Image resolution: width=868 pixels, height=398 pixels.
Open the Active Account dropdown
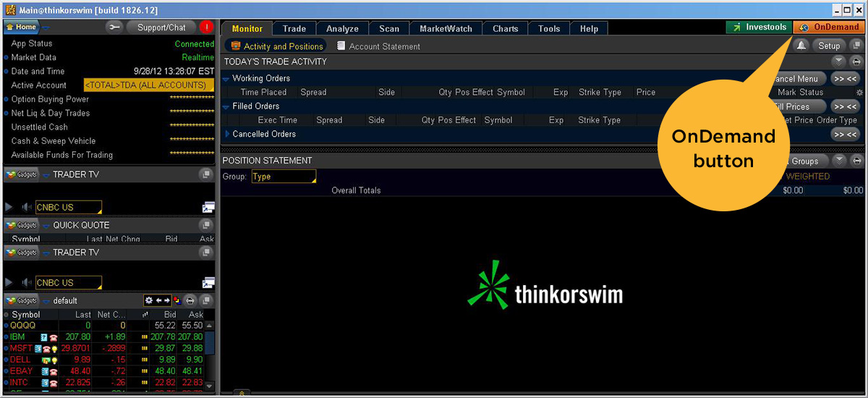[149, 85]
